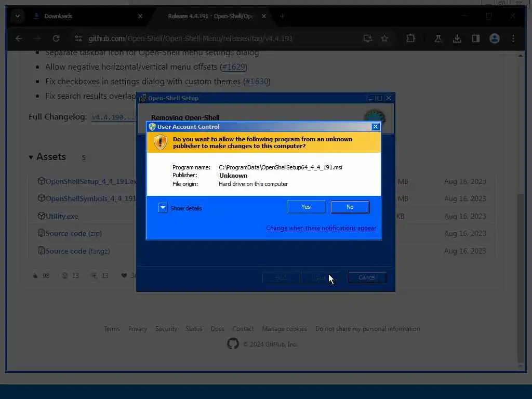Click the Publisher value Unknown
The image size is (532, 399).
click(233, 176)
